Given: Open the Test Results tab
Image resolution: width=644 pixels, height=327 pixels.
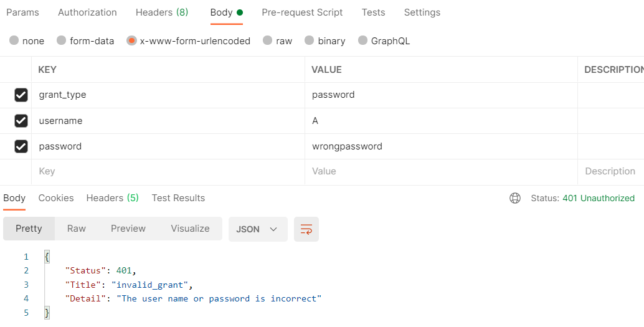Looking at the screenshot, I should coord(178,198).
